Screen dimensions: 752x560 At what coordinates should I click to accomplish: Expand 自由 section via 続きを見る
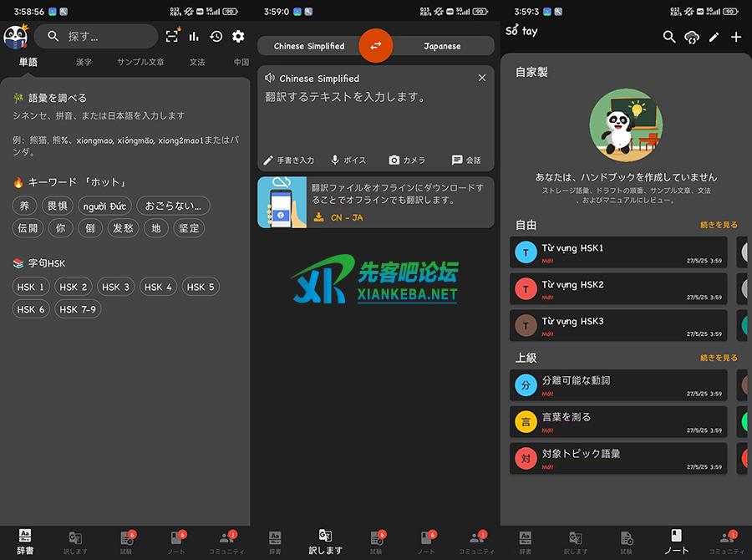pos(719,225)
